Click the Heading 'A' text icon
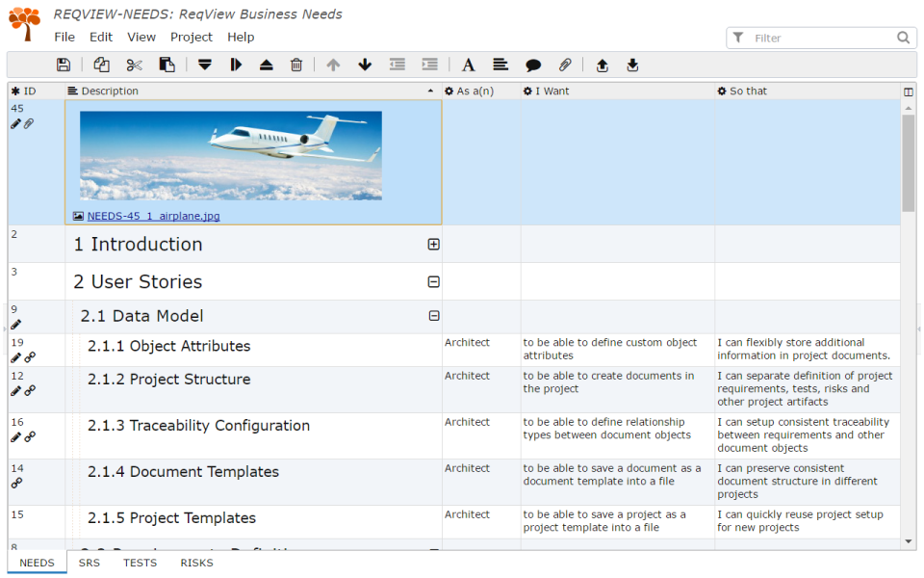The image size is (924, 578). (x=469, y=65)
